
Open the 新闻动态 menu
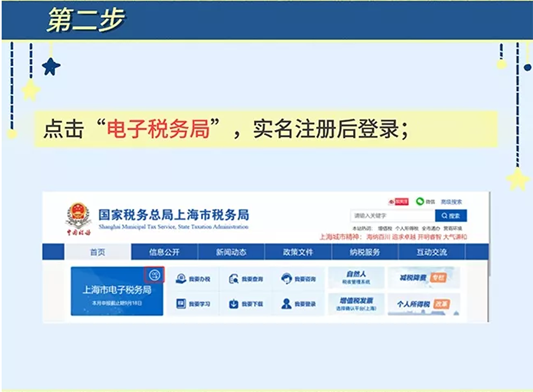coord(231,252)
